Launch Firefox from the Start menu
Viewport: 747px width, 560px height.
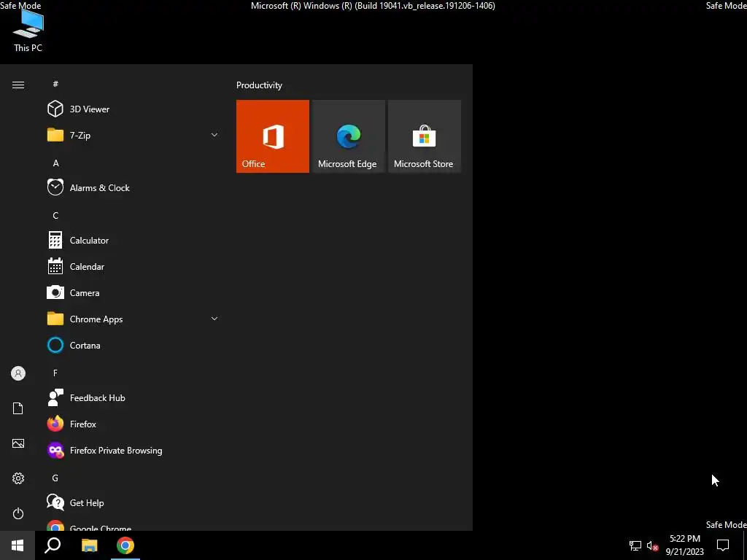coord(133,424)
